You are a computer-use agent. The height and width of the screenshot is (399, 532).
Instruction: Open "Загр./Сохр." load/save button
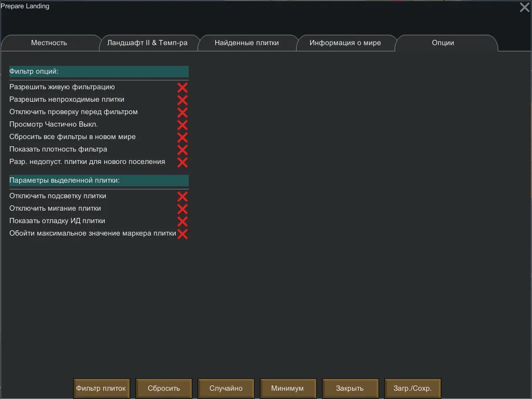coord(413,389)
